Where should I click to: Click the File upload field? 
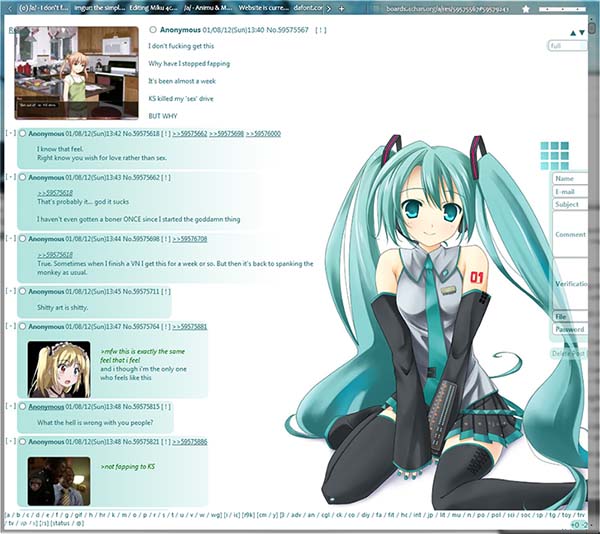[570, 316]
